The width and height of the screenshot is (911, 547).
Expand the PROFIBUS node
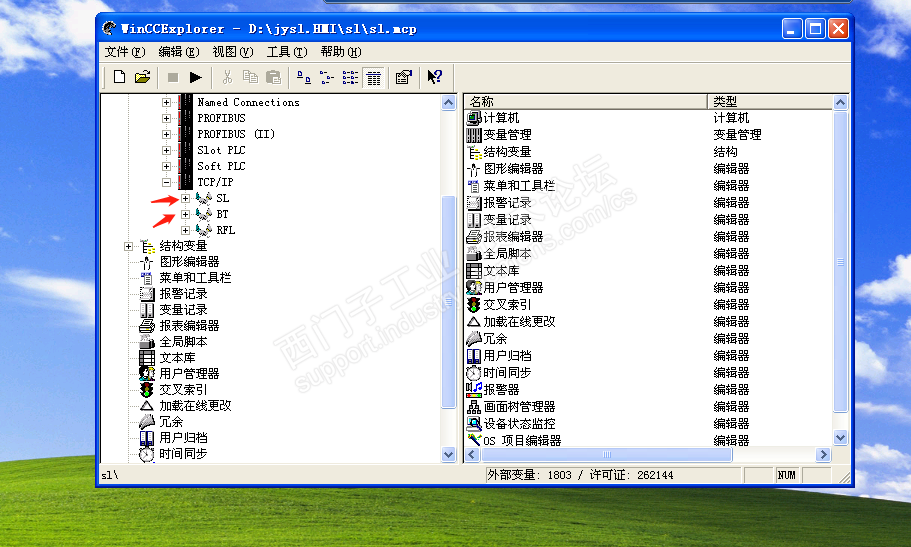click(166, 118)
